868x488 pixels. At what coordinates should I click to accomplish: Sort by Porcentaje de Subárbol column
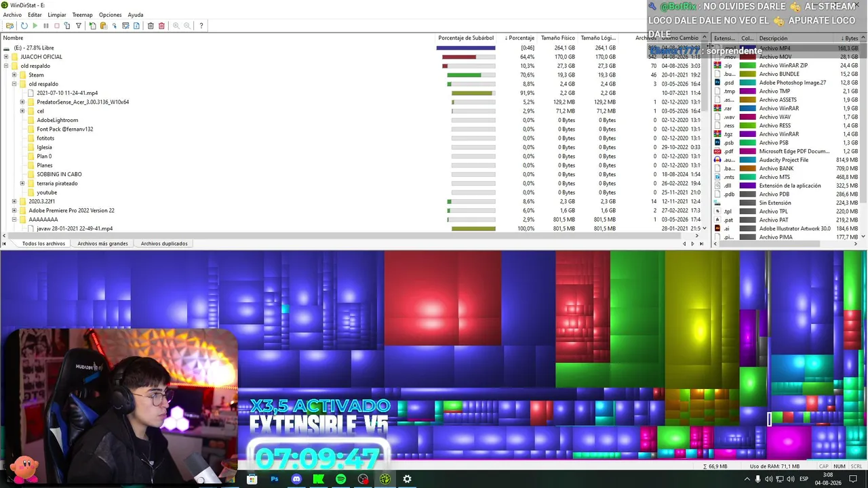click(x=466, y=38)
